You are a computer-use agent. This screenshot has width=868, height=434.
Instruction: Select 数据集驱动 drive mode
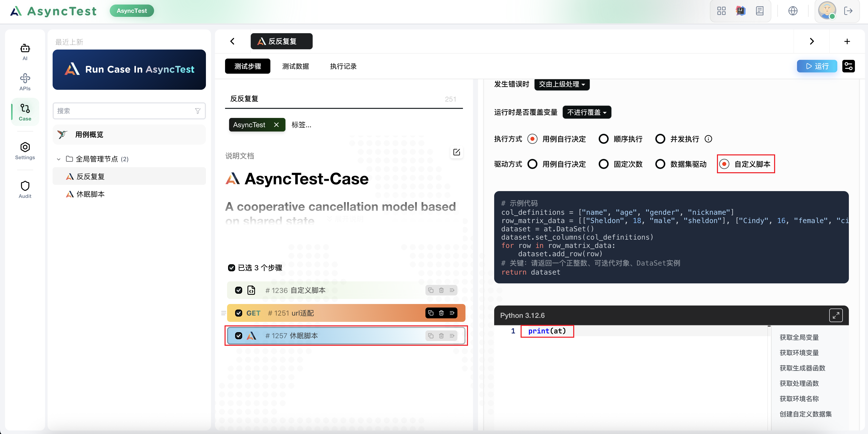660,164
